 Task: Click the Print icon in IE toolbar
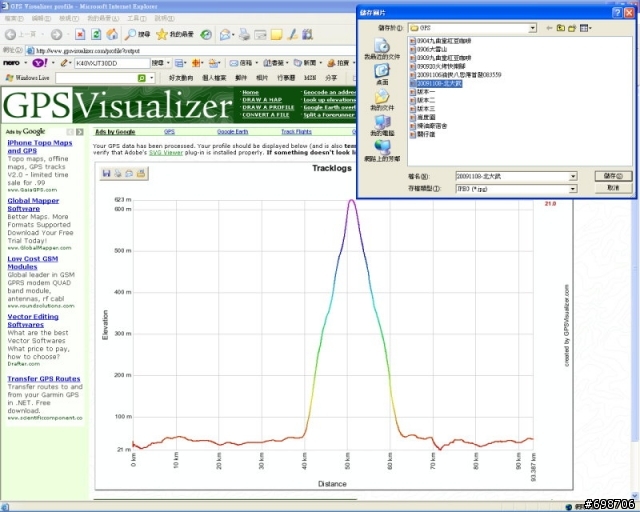coord(244,35)
